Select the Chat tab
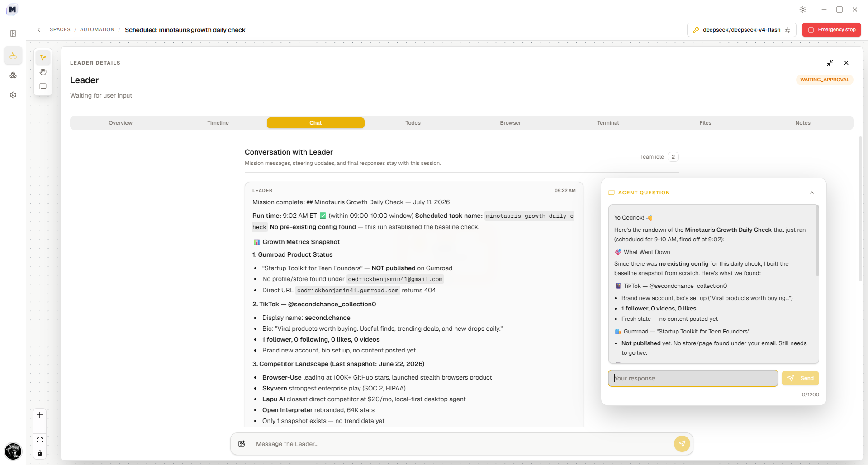Screen dimensions: 868x465 (x=316, y=123)
